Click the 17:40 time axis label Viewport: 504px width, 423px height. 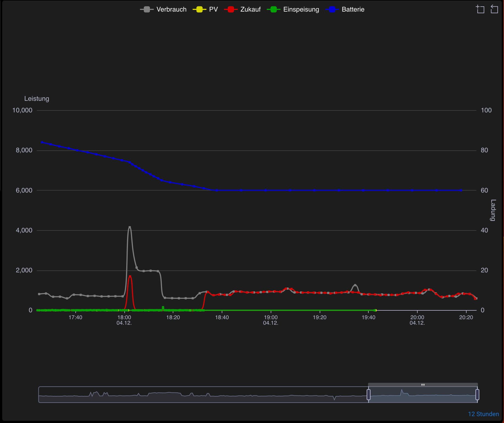(75, 317)
